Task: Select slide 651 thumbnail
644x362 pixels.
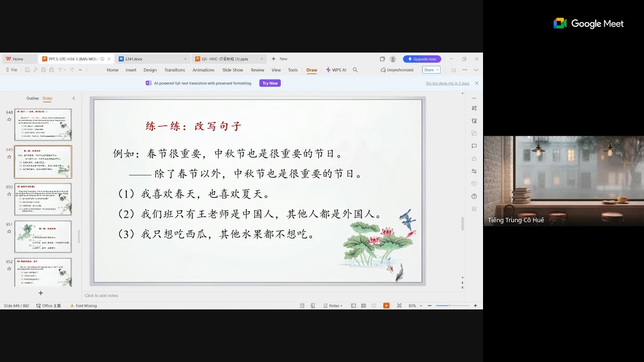Action: click(x=43, y=236)
